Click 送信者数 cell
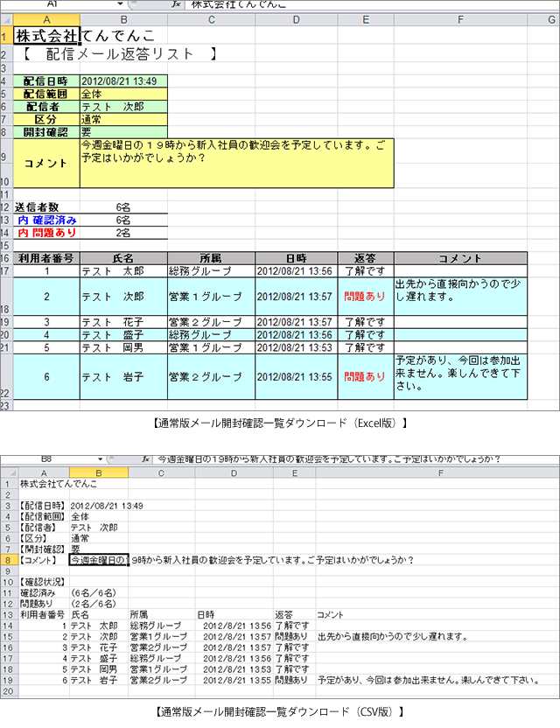Screen dimensions: 560x728 tap(46, 207)
